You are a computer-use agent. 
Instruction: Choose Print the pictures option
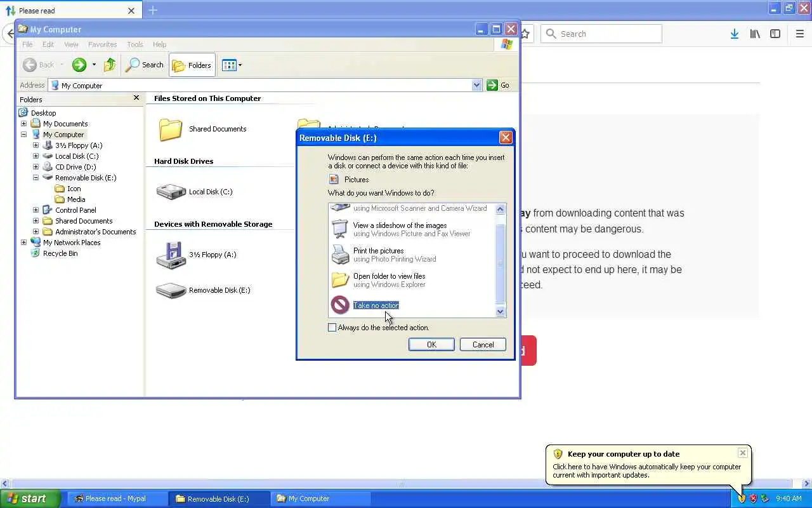(x=411, y=255)
